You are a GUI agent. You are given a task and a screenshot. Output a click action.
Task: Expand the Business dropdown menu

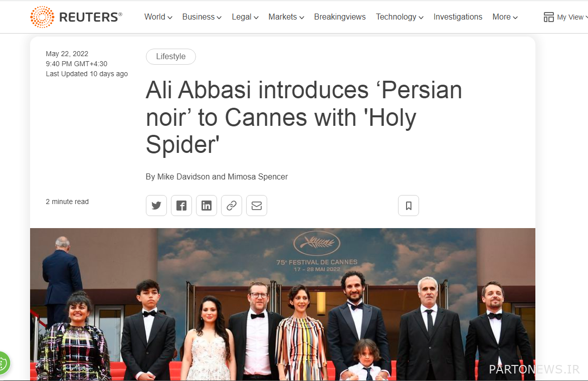coord(202,17)
